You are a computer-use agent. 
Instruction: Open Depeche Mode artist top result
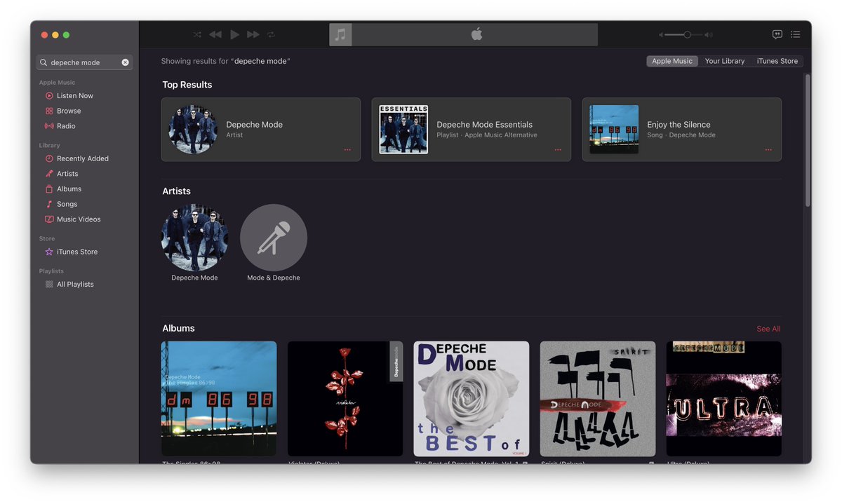click(261, 130)
